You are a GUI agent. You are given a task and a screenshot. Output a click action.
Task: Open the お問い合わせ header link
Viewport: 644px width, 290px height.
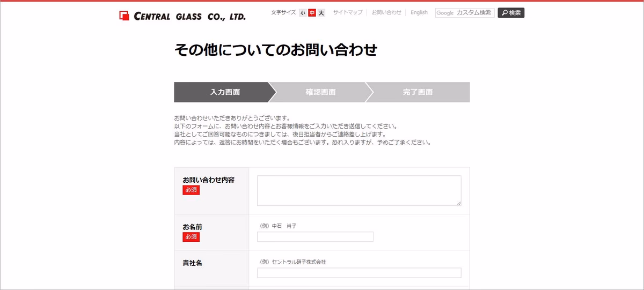pos(386,12)
